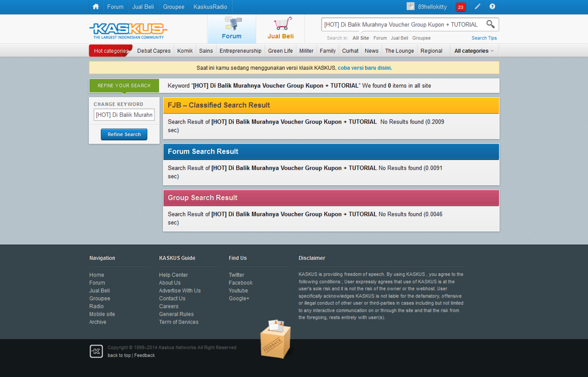Click the Refine Your Search header
Screen dimensions: 588x377
click(x=124, y=85)
